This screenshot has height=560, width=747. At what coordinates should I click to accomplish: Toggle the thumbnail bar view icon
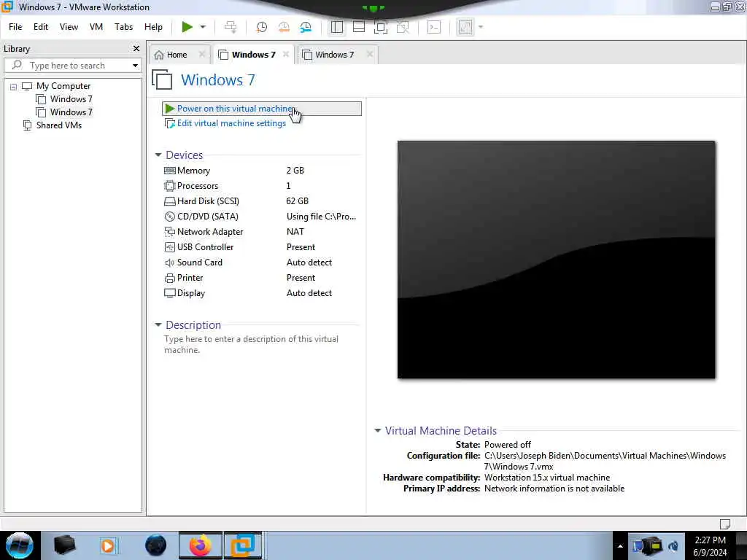[x=359, y=27]
